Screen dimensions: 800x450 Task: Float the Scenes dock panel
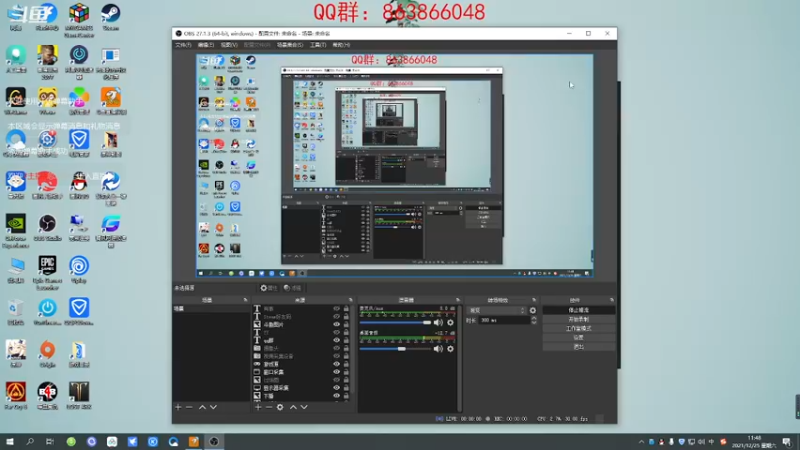pos(245,300)
